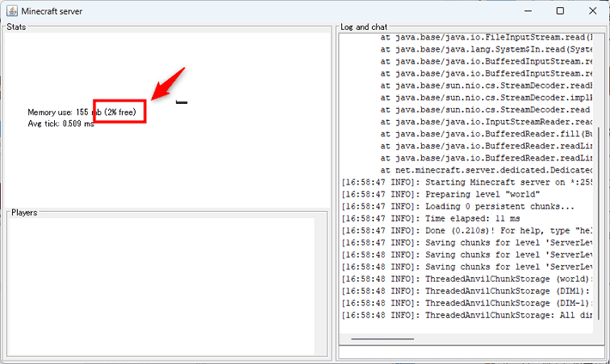
Task: Click the 'net.minecraft.server.dedicated' stack trace line
Action: click(486, 170)
